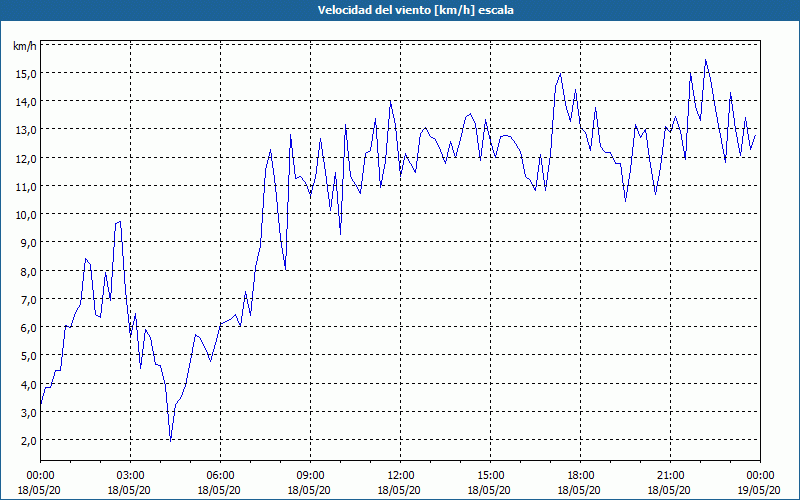Click the 09:00 time label
Viewport: 800px width, 500px height.
point(310,476)
